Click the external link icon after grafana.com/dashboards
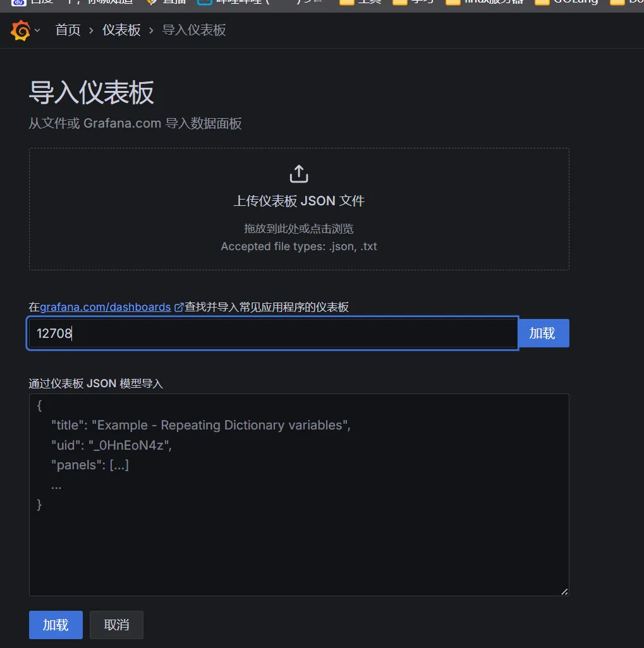Screen dimensions: 644x648 [179, 308]
